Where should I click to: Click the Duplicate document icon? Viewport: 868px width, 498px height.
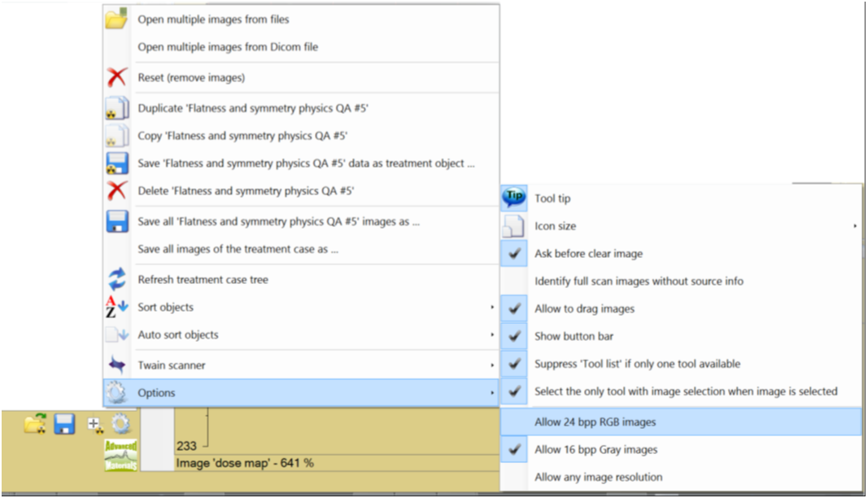pyautogui.click(x=117, y=108)
